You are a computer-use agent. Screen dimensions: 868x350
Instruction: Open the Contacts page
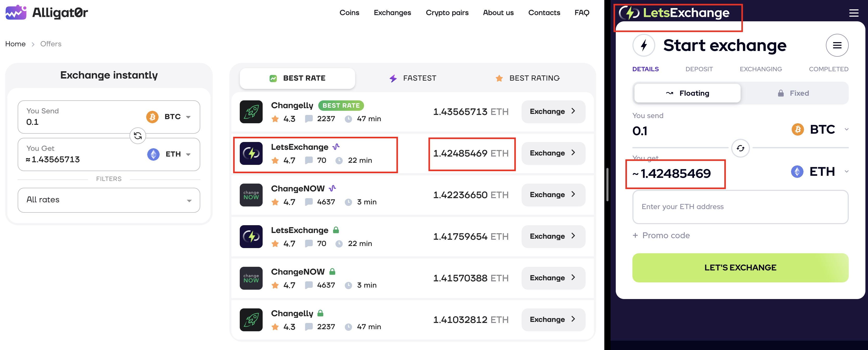tap(544, 13)
